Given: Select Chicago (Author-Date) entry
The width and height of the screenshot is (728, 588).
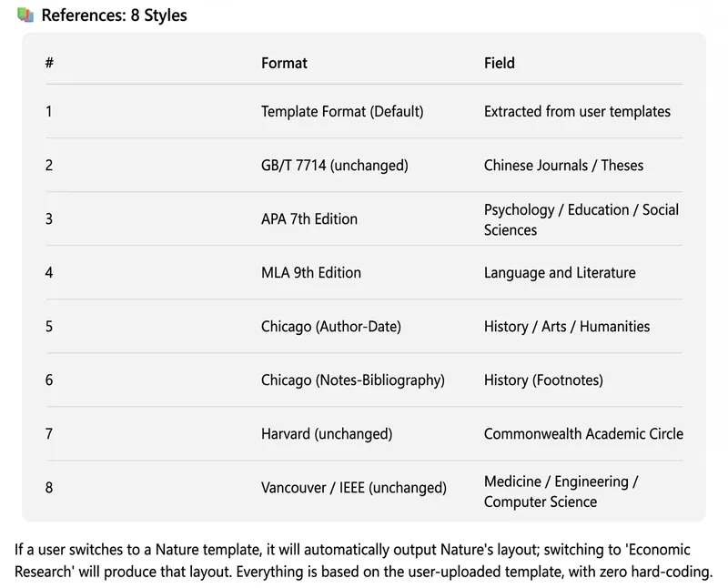Looking at the screenshot, I should click(x=331, y=327).
